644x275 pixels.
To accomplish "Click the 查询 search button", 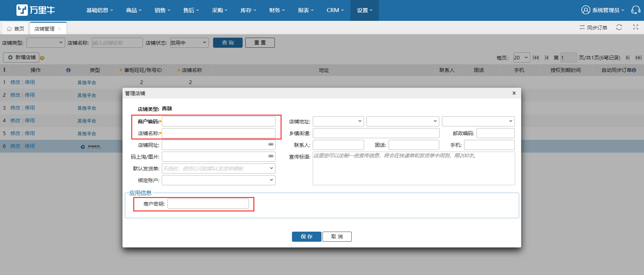I will 228,43.
